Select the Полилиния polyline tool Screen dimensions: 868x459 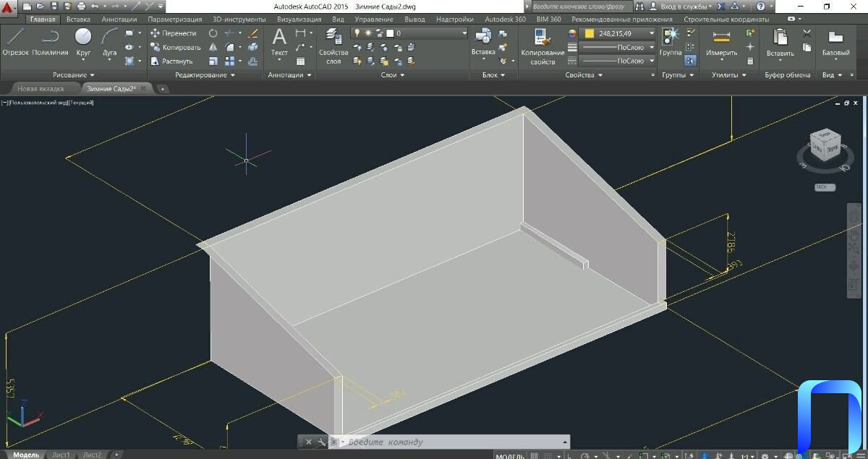(x=50, y=42)
